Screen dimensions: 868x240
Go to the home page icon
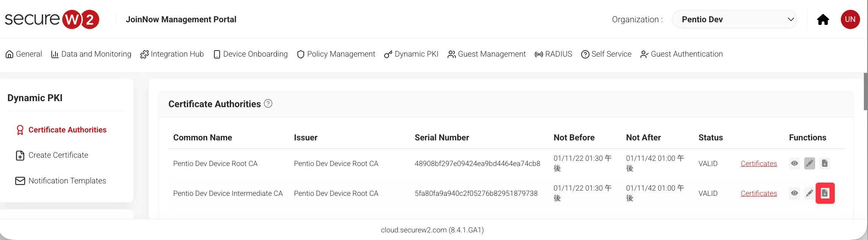tap(823, 19)
